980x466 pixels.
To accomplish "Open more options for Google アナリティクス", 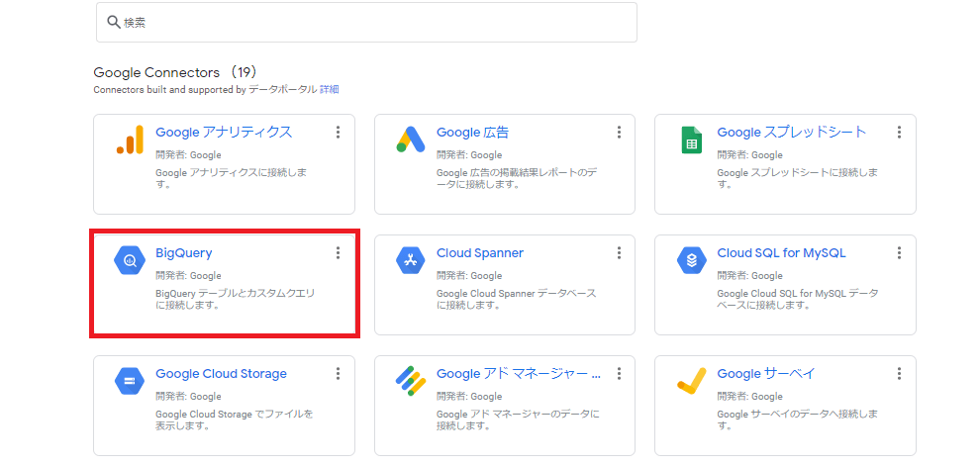I will click(x=339, y=132).
